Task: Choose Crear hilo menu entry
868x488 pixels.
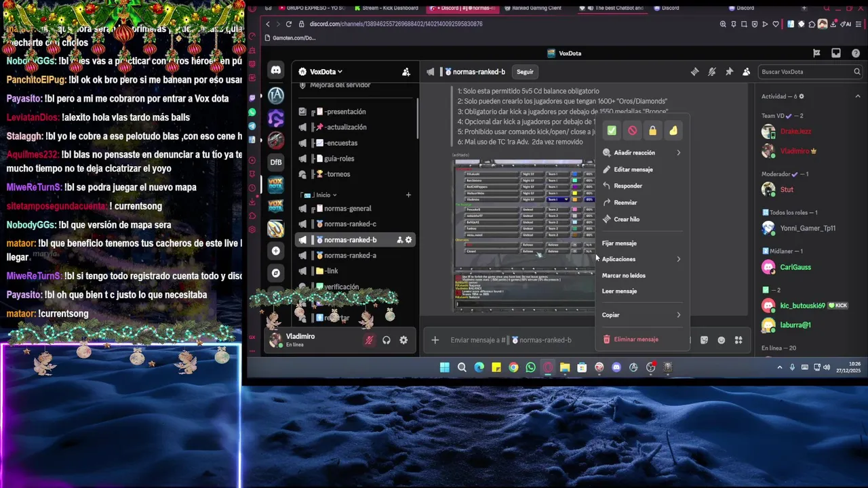Action: pos(642,219)
